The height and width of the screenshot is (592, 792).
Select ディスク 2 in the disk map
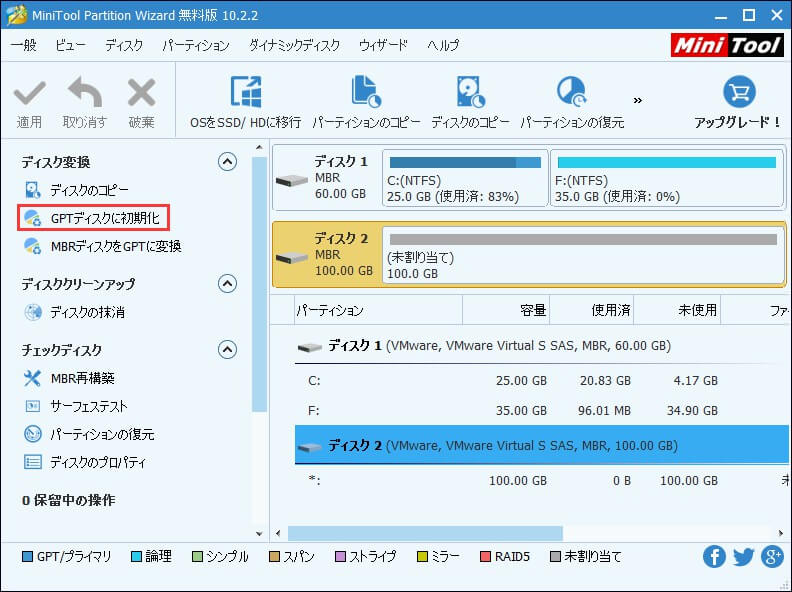327,254
